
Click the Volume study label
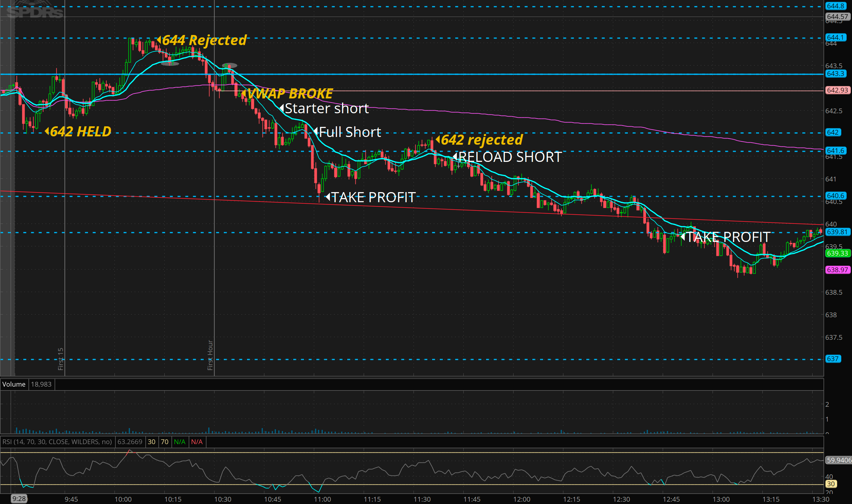[14, 384]
